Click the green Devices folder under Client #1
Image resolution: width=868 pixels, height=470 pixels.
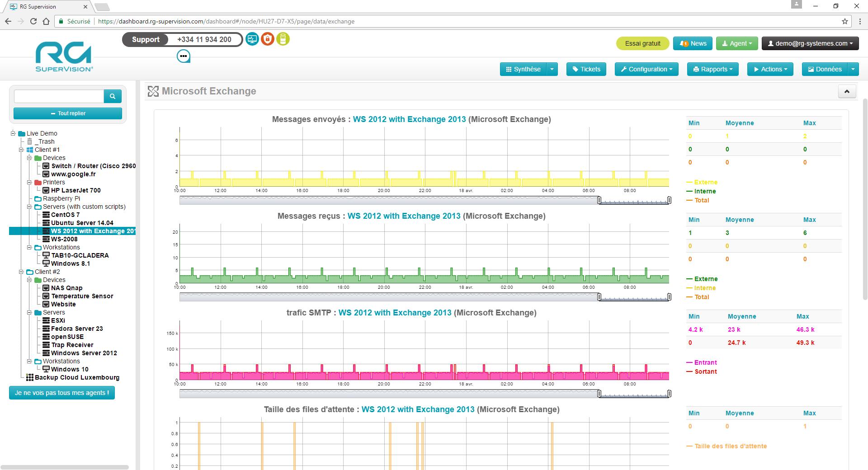pos(38,158)
